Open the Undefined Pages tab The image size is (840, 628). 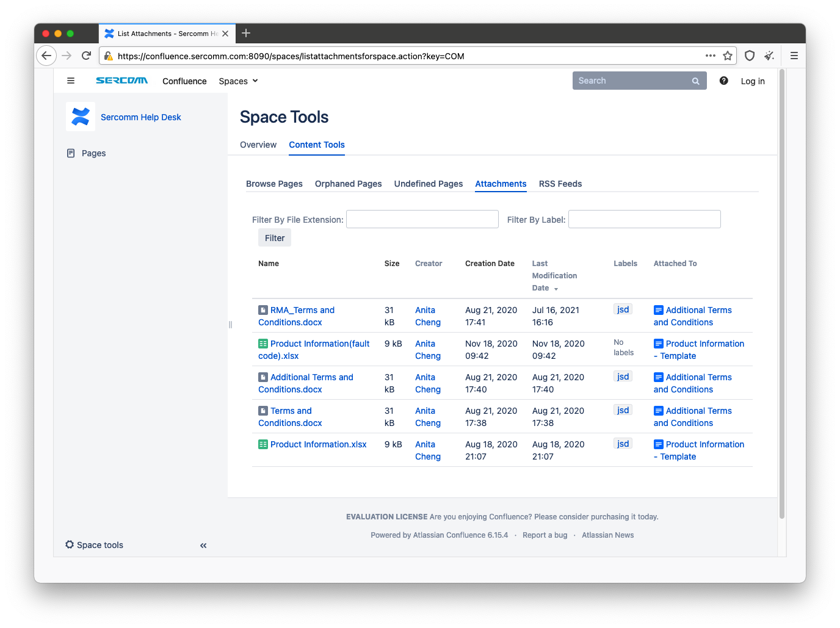pos(429,184)
